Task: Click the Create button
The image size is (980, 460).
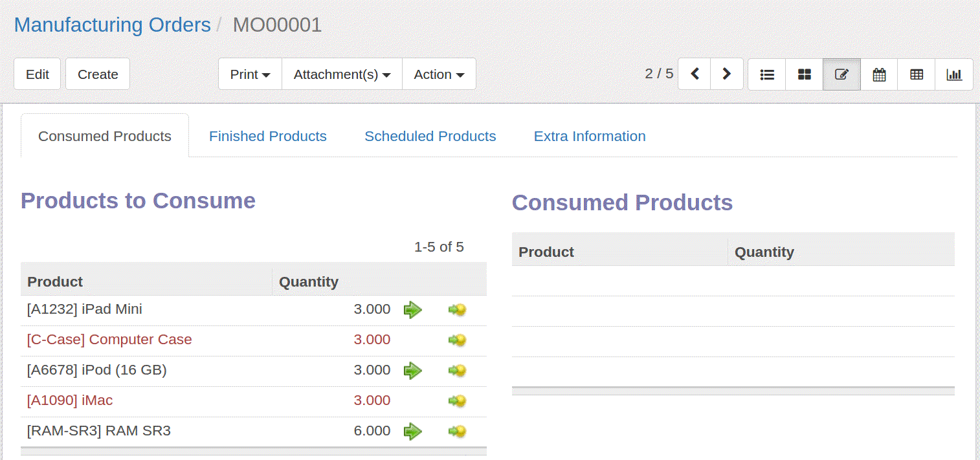Action: click(x=98, y=74)
